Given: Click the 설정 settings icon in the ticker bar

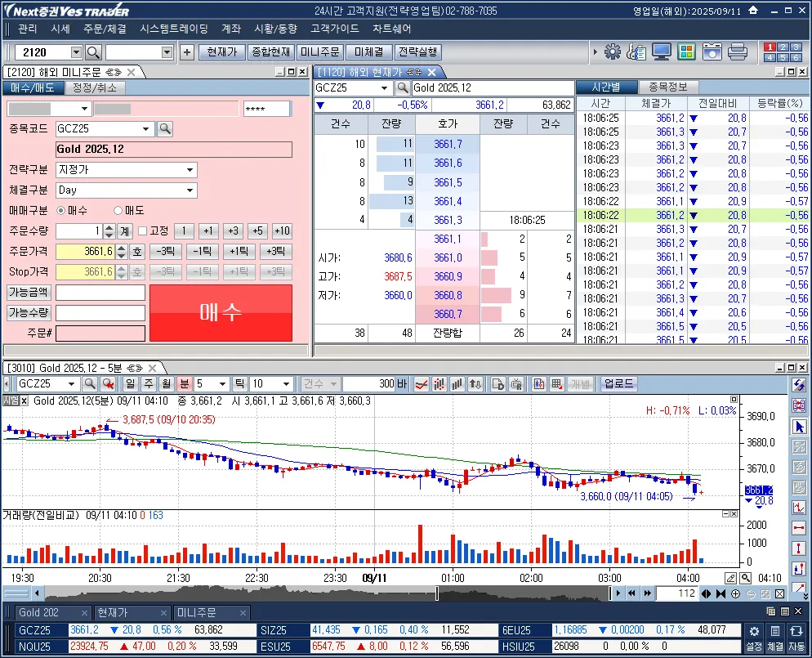Looking at the screenshot, I should pyautogui.click(x=754, y=638).
